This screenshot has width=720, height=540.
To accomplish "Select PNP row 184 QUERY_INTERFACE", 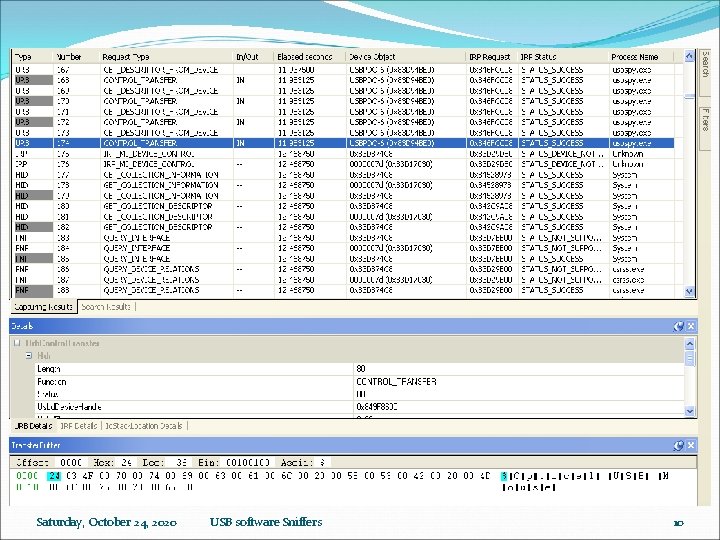I will point(343,248).
